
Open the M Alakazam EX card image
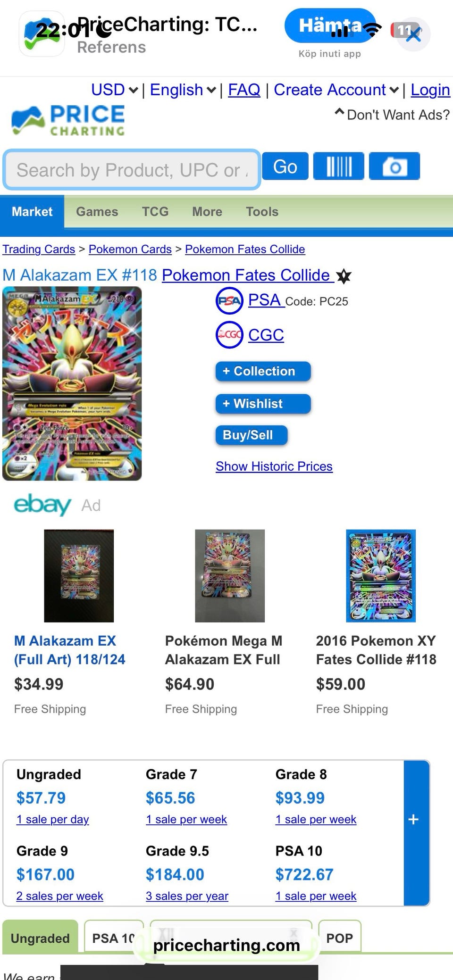[x=72, y=384]
